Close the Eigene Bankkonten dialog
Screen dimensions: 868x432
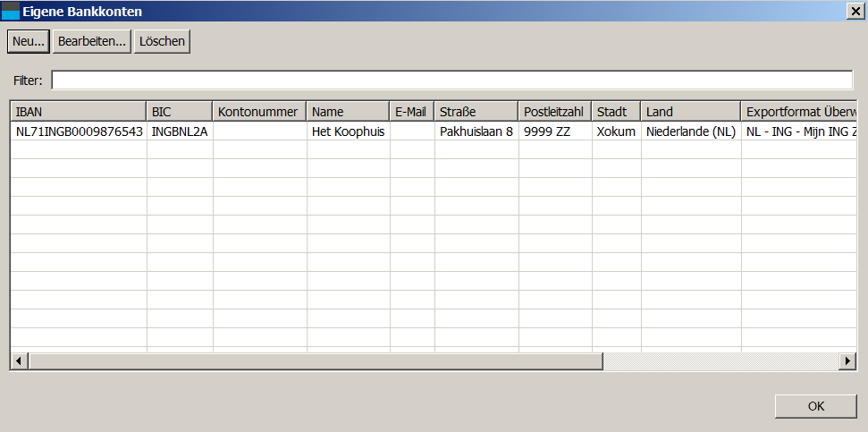855,11
